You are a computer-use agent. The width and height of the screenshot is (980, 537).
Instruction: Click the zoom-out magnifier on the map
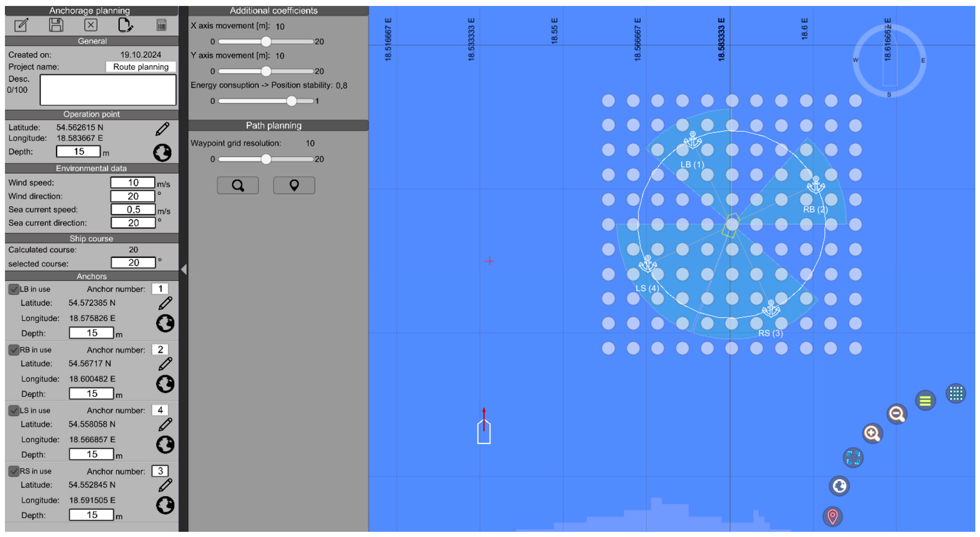pos(897,414)
